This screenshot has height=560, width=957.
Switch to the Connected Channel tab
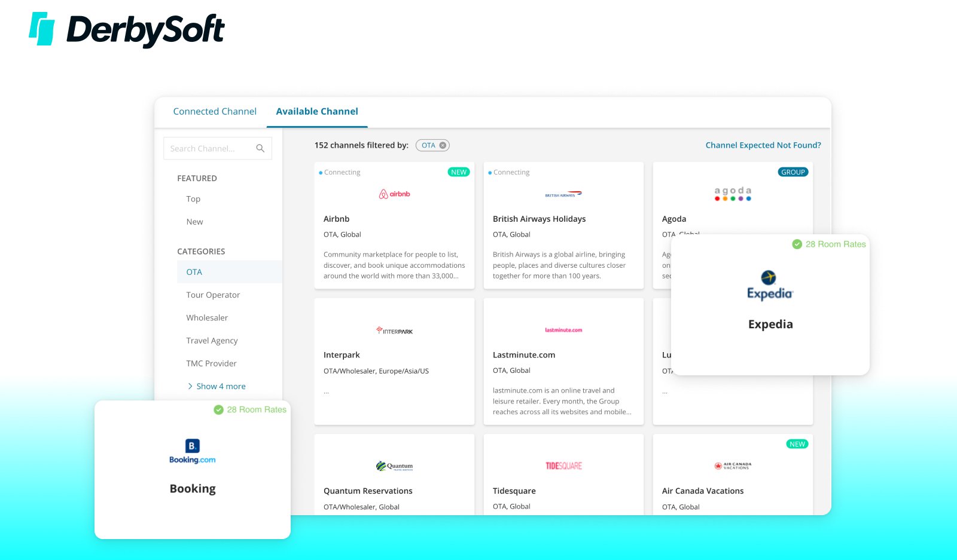tap(215, 111)
